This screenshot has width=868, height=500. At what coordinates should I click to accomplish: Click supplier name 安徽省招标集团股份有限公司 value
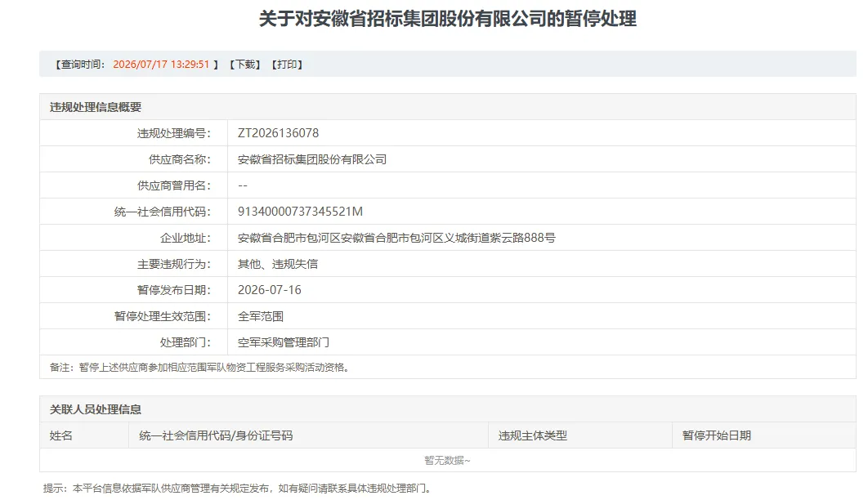[x=312, y=159]
